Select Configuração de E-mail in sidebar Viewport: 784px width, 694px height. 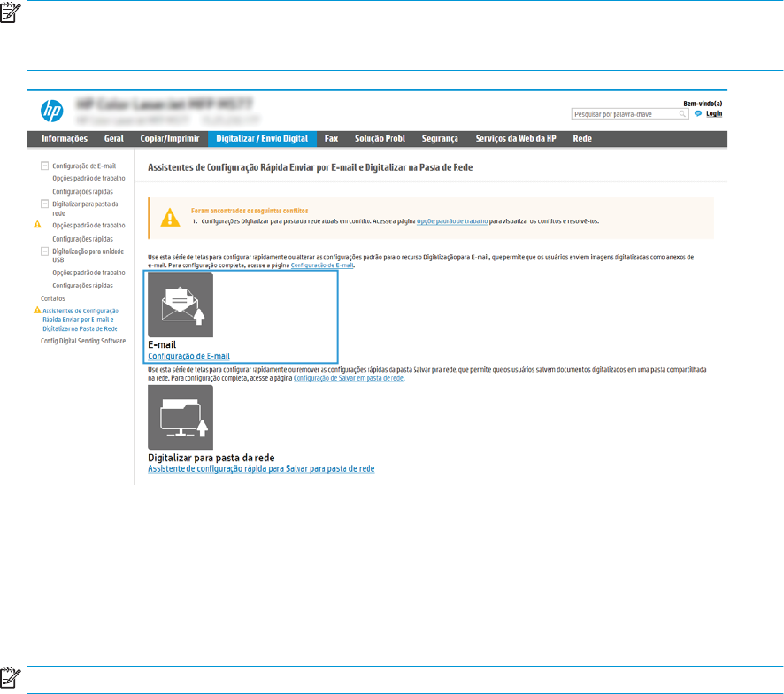coord(84,166)
